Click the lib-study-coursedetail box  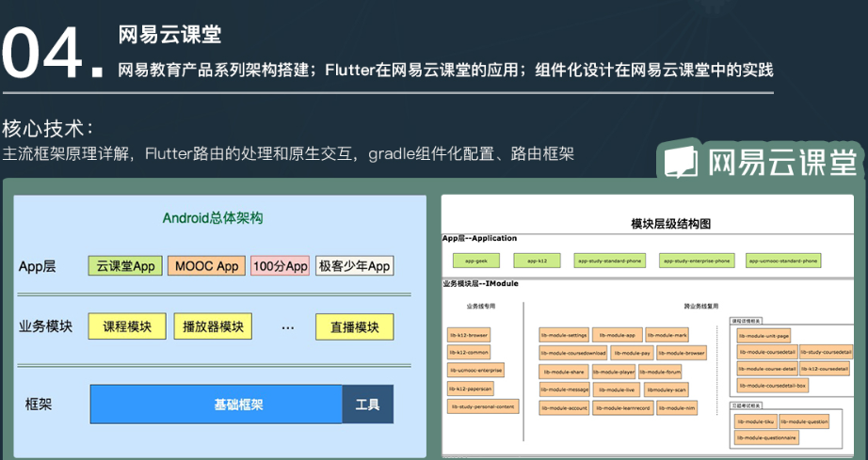[826, 352]
